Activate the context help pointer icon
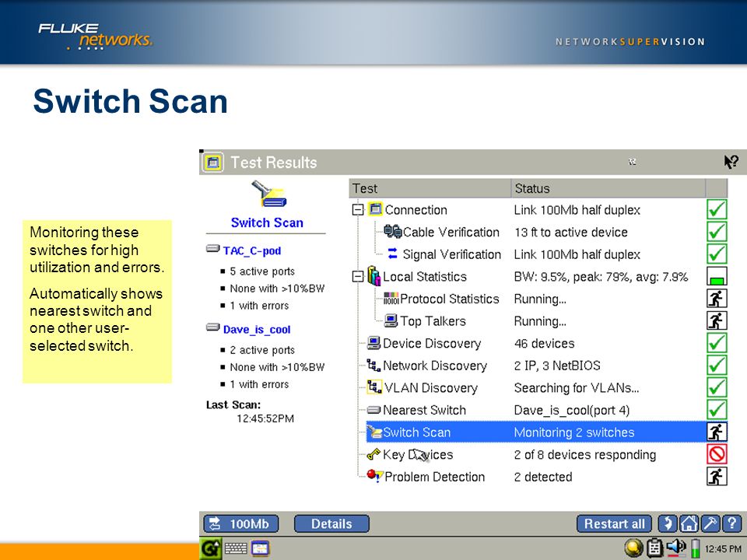 pos(731,162)
